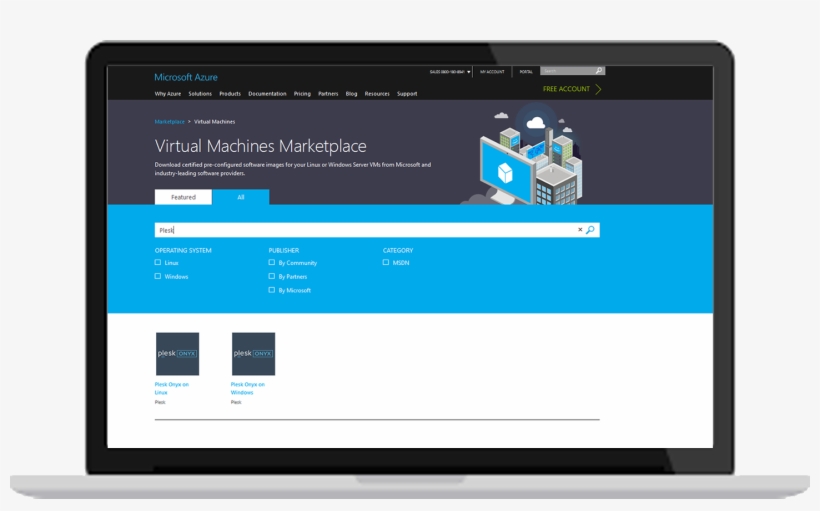Go to the Marketplace breadcrumb
The width and height of the screenshot is (820, 511).
(x=169, y=121)
